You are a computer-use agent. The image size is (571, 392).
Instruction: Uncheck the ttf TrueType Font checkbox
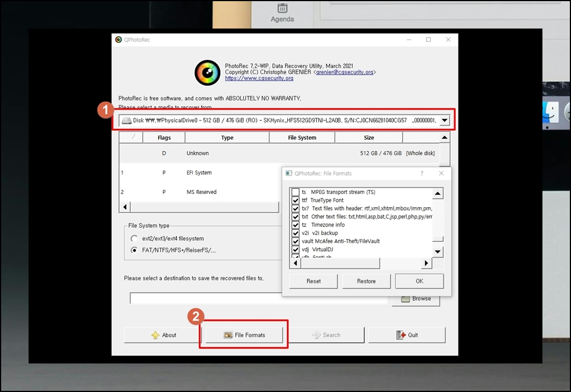coord(295,200)
